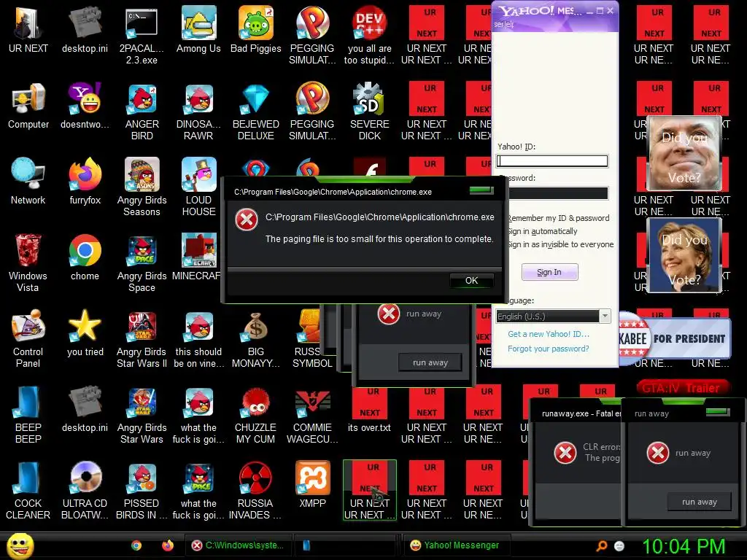This screenshot has width=747, height=560.
Task: Switch to C:\Windows\syste... taskbar item
Action: [238, 545]
